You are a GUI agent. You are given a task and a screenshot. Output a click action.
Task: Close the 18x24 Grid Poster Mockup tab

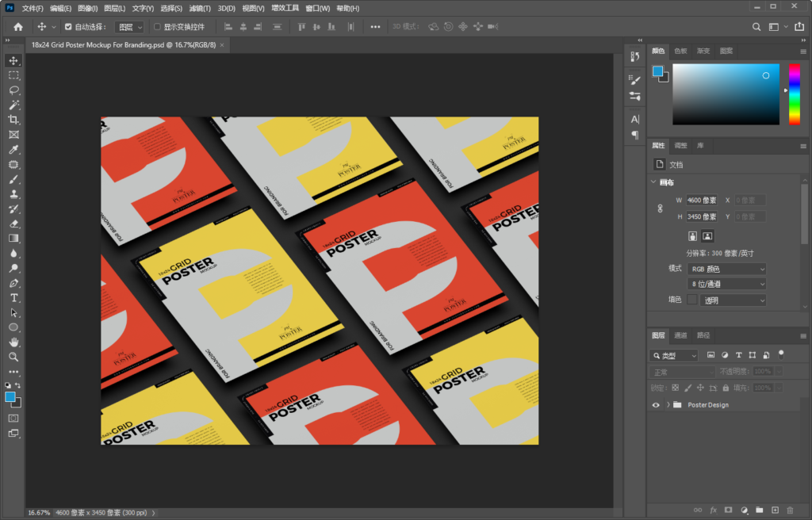coord(222,45)
